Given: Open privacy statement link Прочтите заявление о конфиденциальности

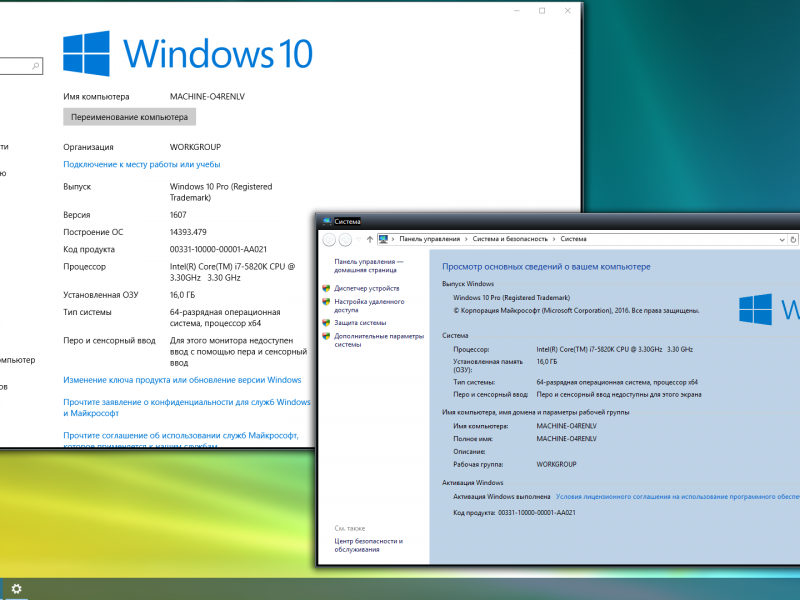Looking at the screenshot, I should coord(187,408).
